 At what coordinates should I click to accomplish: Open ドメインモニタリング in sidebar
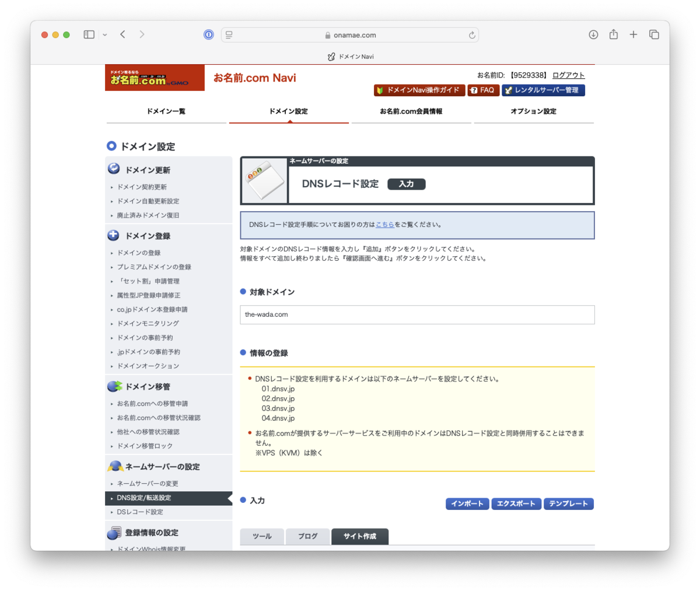[148, 324]
